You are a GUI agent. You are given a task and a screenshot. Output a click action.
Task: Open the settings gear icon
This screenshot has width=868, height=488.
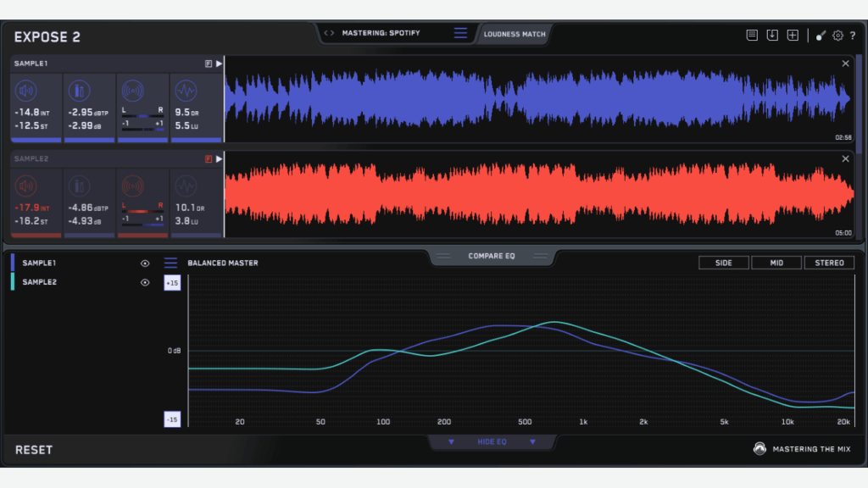837,36
